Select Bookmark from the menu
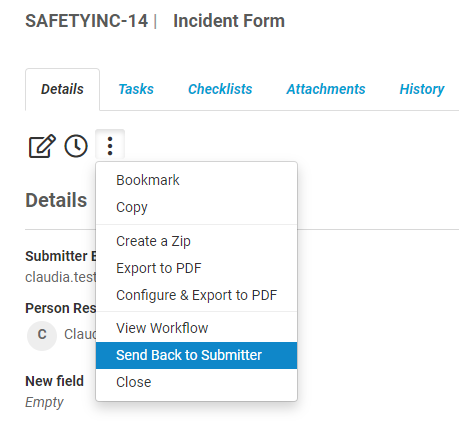Viewport: 459px width, 421px height. pos(196,180)
